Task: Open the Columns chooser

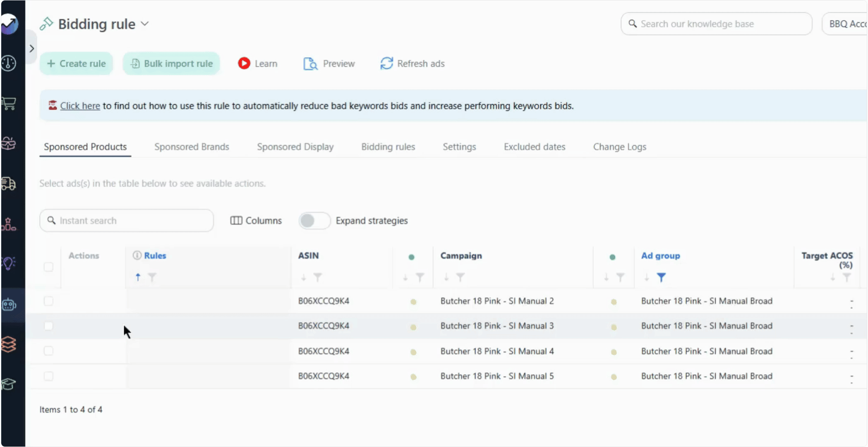Action: [256, 221]
